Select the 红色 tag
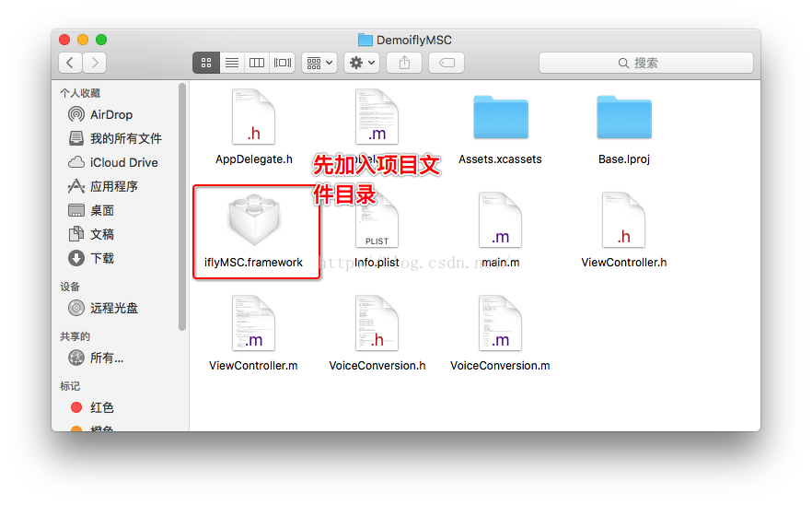812x505 pixels. point(92,407)
